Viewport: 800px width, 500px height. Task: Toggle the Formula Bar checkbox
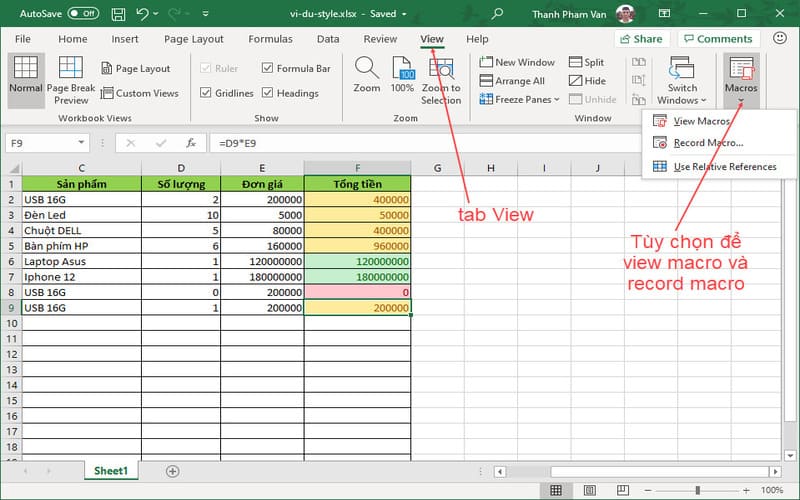pyautogui.click(x=268, y=69)
